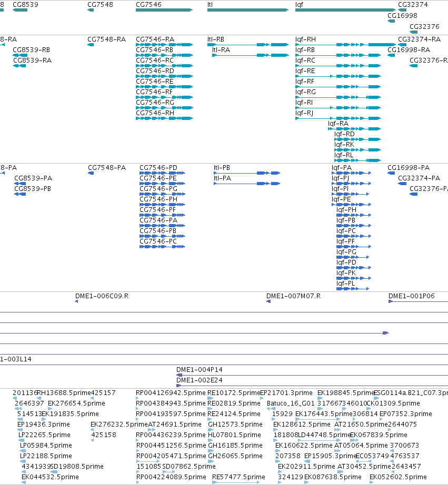Click the CG7546 gene label in top track
The image size is (448, 485).
[x=148, y=5]
